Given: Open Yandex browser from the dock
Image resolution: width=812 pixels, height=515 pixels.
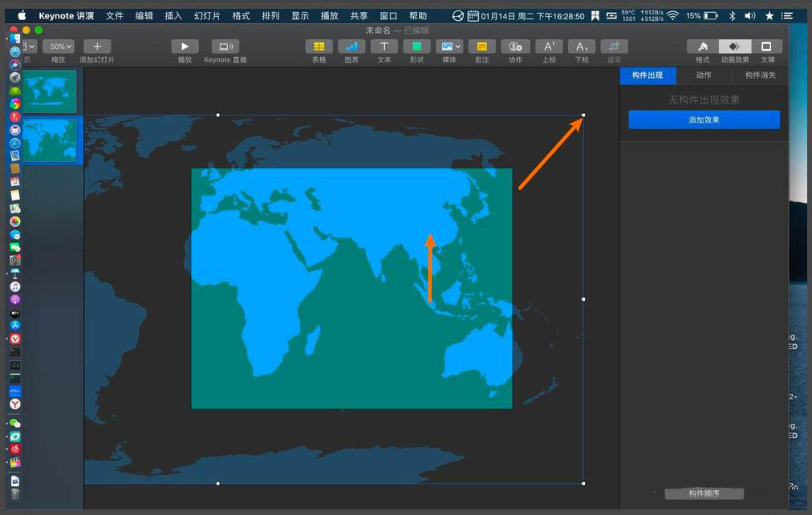Looking at the screenshot, I should [15, 404].
